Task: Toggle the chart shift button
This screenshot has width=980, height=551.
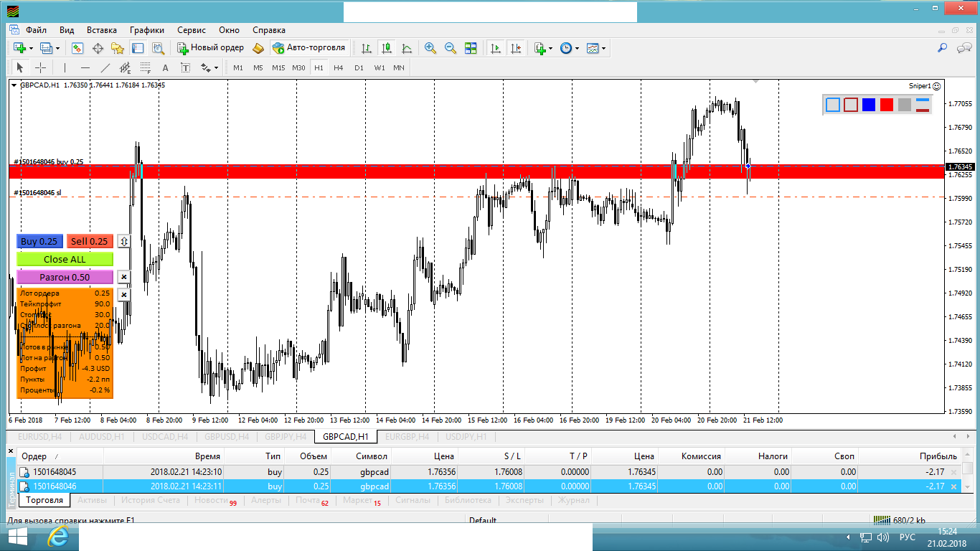Action: pos(516,48)
